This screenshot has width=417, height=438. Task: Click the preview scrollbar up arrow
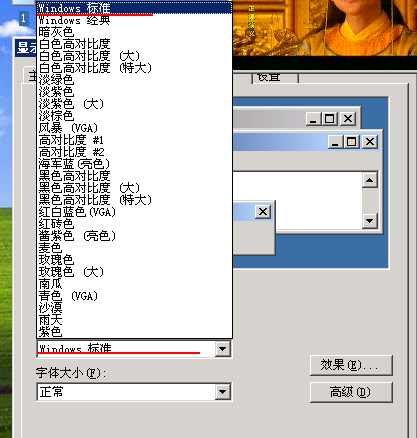coord(370,180)
